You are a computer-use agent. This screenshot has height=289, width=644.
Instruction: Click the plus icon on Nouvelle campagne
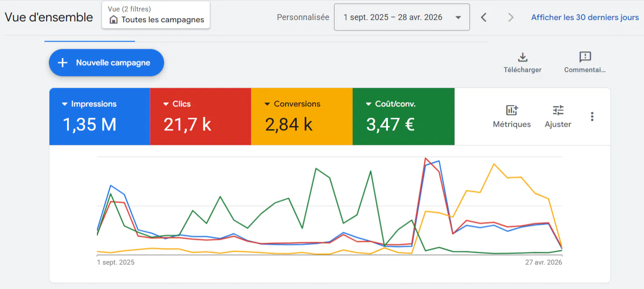(63, 63)
